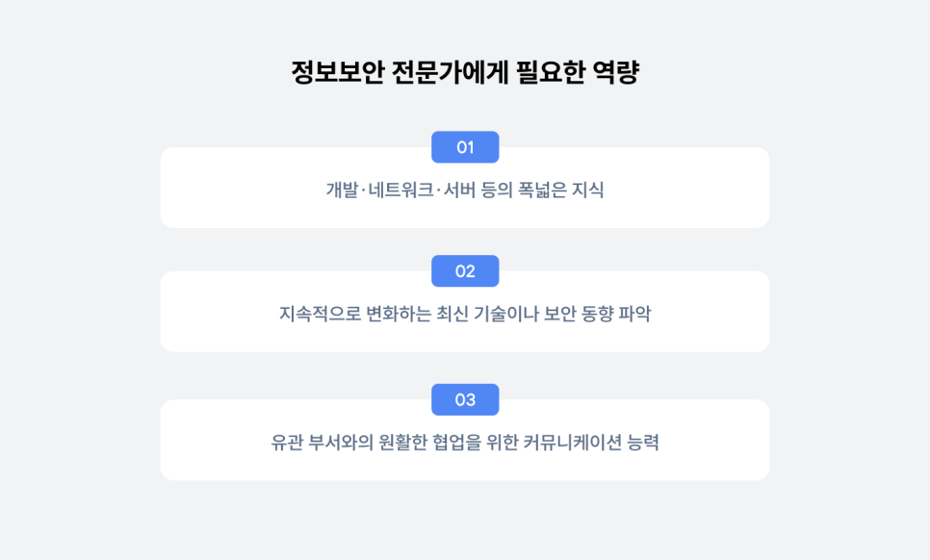Image resolution: width=930 pixels, height=560 pixels.
Task: Select the word 원활한 in third card
Action: tap(402, 442)
